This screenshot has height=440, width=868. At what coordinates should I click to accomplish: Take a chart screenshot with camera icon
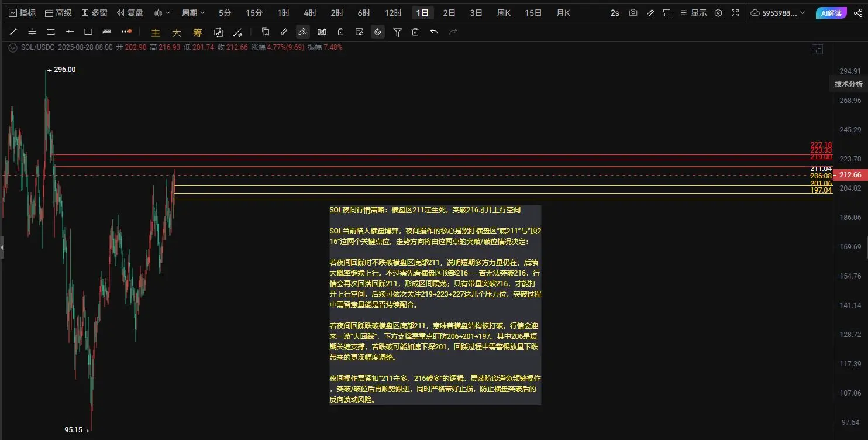pyautogui.click(x=633, y=12)
